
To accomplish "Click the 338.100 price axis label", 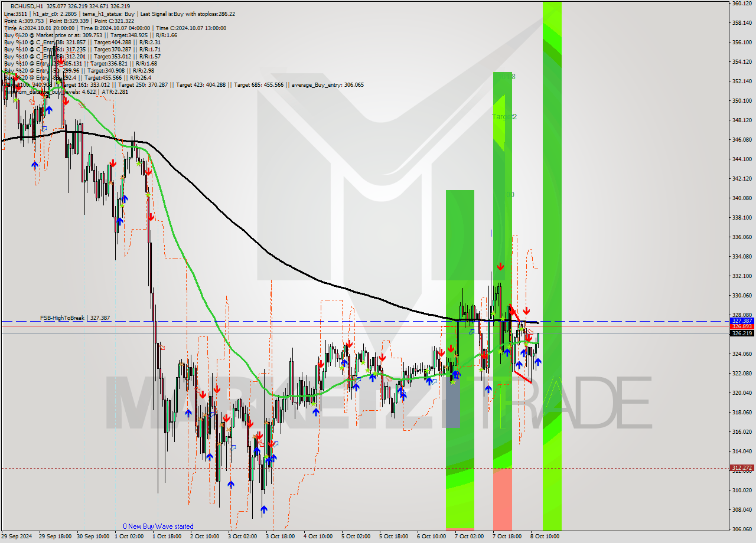I will [x=742, y=218].
